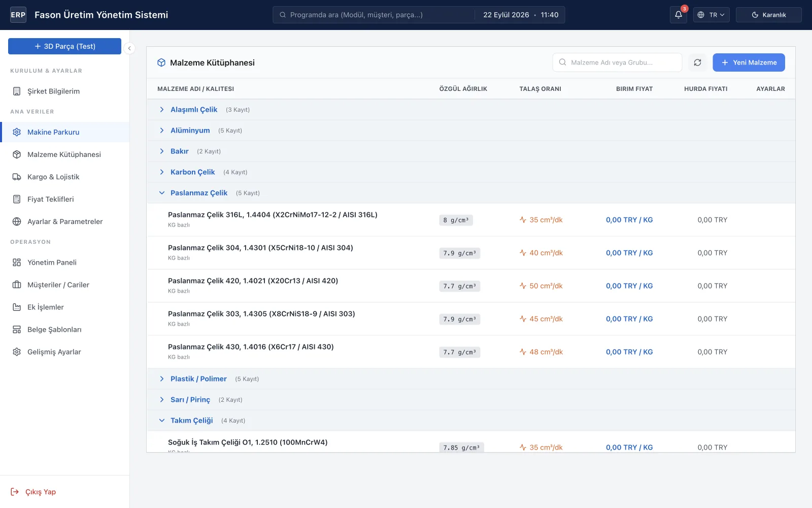
Task: Go to Makine Parkuru page
Action: 65,132
